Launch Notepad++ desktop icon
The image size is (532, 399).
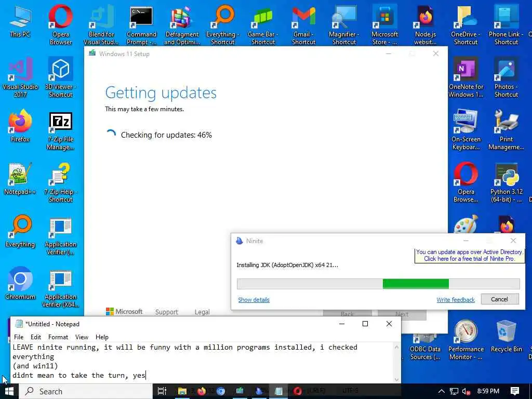point(20,179)
